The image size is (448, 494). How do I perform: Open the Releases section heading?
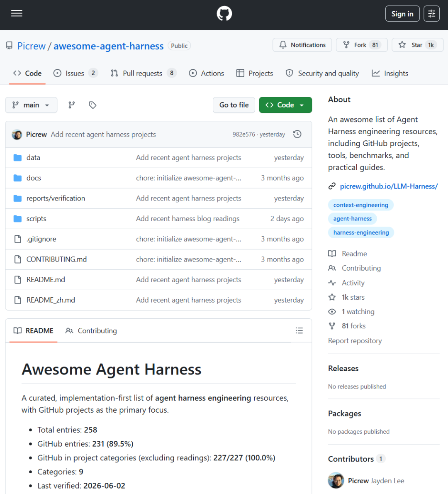pyautogui.click(x=343, y=368)
